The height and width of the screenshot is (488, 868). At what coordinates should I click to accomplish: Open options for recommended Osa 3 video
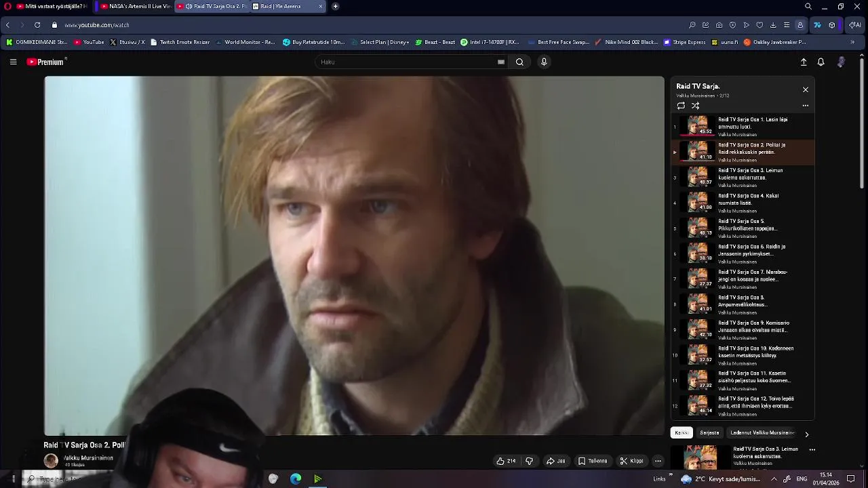[812, 449]
